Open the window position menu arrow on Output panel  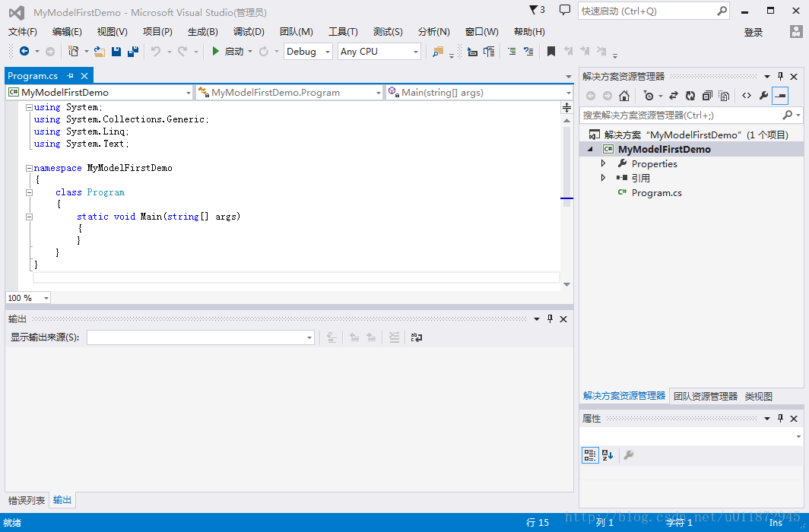[x=537, y=319]
